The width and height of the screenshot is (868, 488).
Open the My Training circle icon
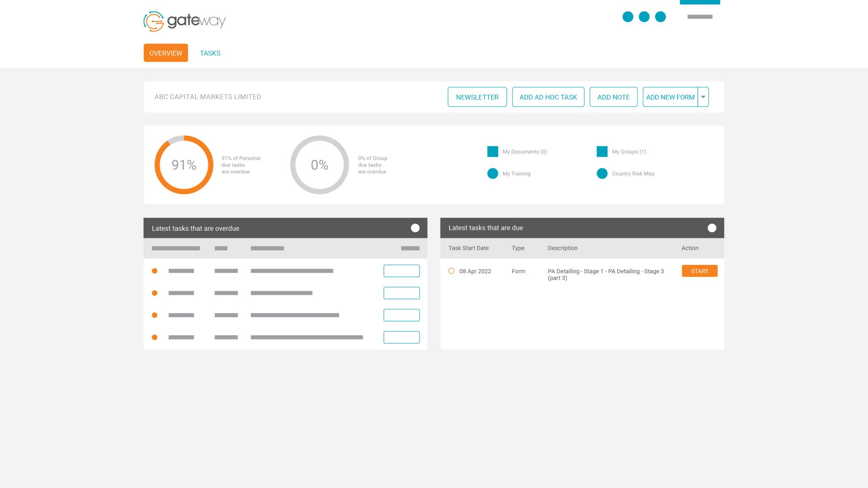pyautogui.click(x=492, y=174)
